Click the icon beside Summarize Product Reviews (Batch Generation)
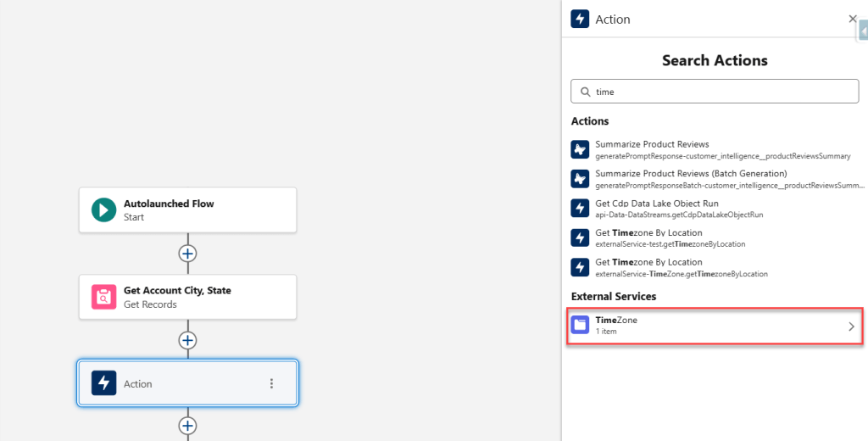868x441 pixels. click(580, 179)
